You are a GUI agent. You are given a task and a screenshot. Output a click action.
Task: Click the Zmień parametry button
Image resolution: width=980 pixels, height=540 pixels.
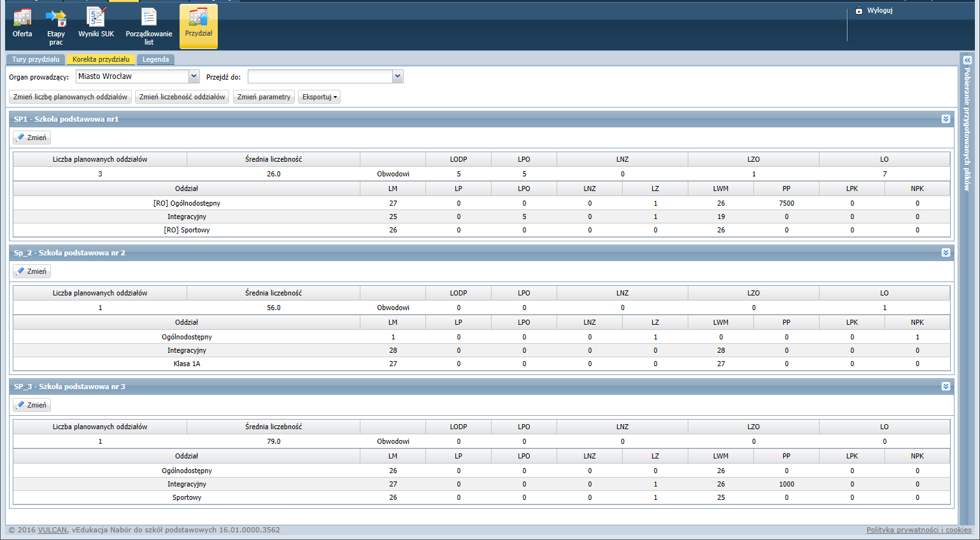[x=264, y=97]
